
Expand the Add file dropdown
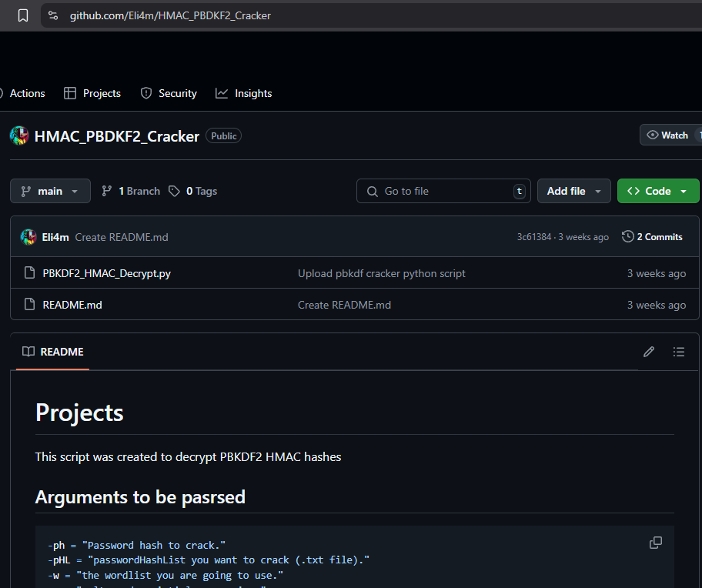573,191
